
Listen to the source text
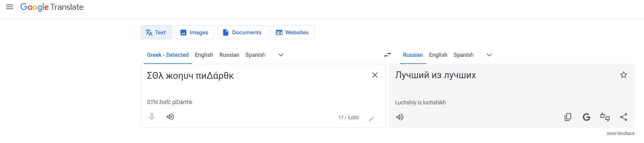click(x=170, y=117)
